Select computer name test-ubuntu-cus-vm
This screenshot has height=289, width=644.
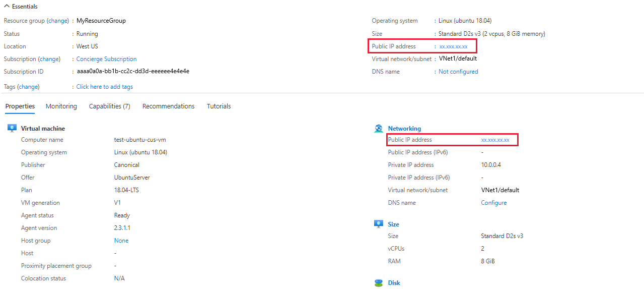point(140,140)
